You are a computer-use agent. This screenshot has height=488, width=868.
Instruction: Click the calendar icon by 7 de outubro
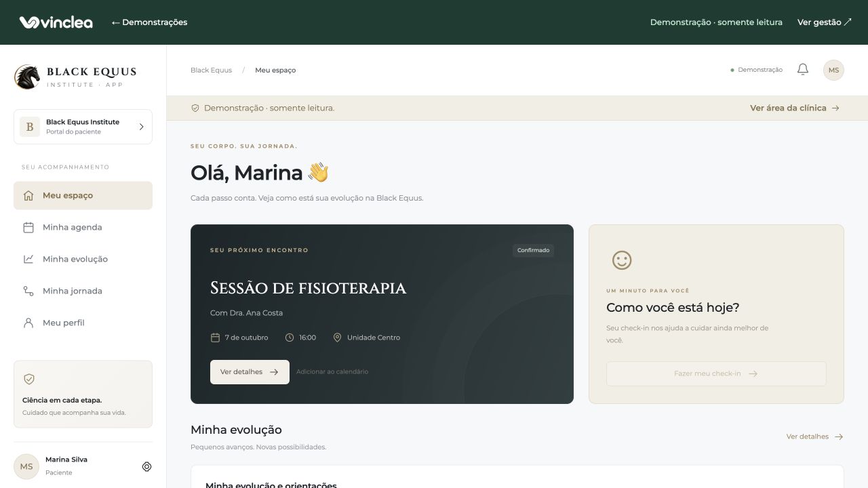[x=216, y=338]
